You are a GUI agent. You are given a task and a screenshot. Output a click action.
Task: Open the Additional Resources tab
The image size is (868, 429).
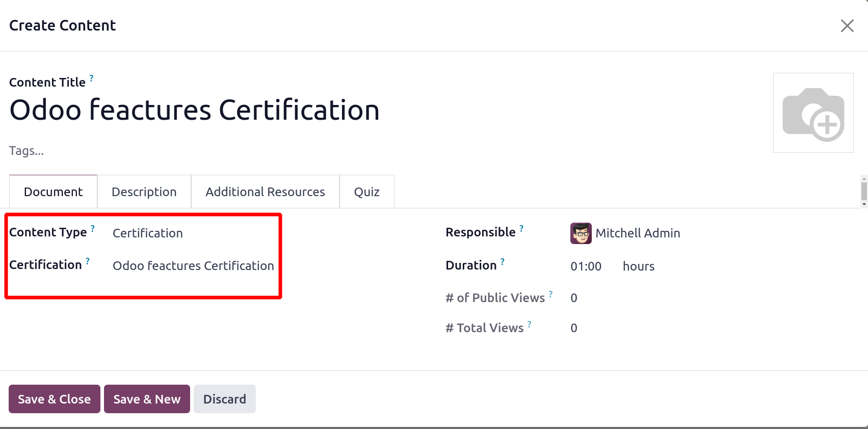coord(265,192)
